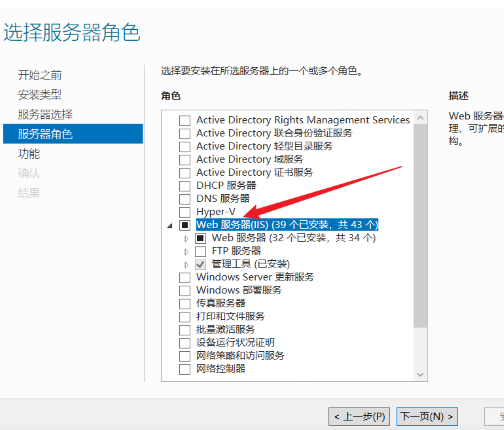
Task: Enable the DNS 服务器 checkbox
Action: (x=185, y=199)
